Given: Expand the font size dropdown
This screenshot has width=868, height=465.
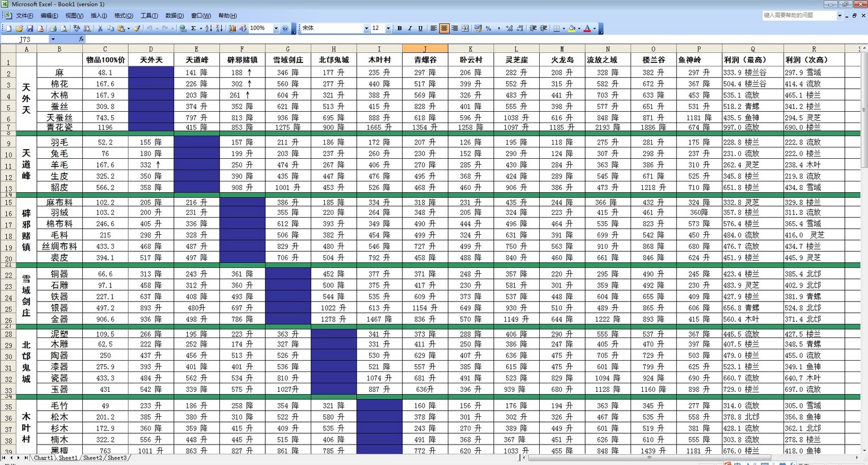Looking at the screenshot, I should 388,28.
